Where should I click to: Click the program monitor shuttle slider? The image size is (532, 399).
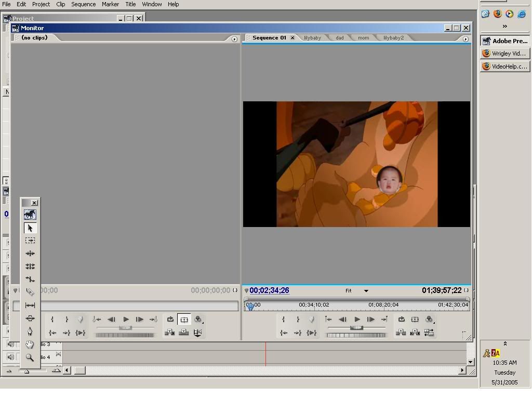[x=356, y=328]
